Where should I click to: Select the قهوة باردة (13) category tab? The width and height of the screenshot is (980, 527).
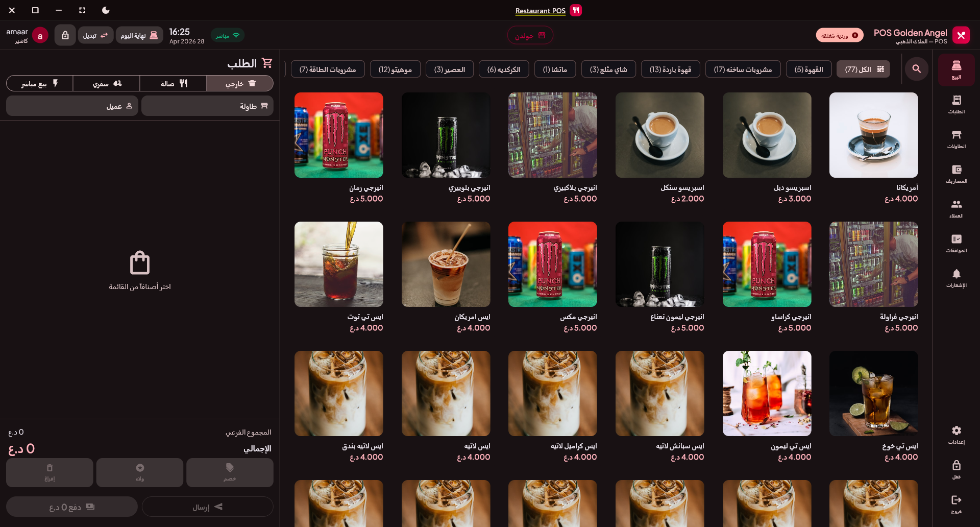[x=670, y=69]
